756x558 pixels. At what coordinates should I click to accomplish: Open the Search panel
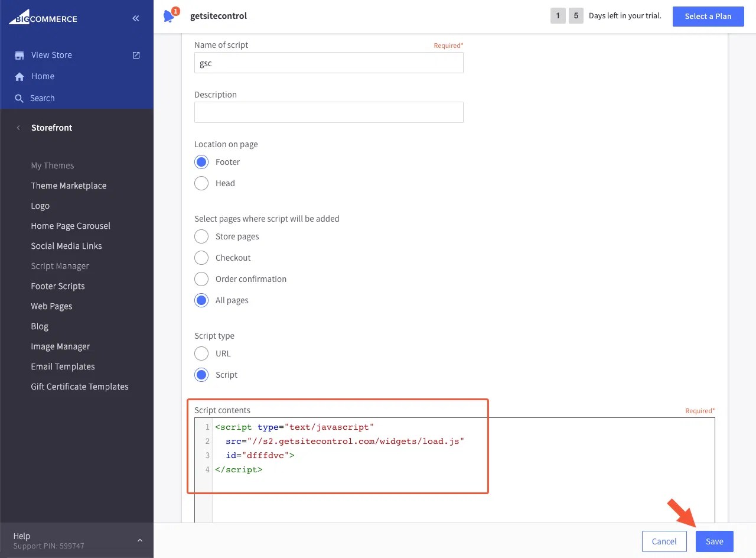(43, 98)
